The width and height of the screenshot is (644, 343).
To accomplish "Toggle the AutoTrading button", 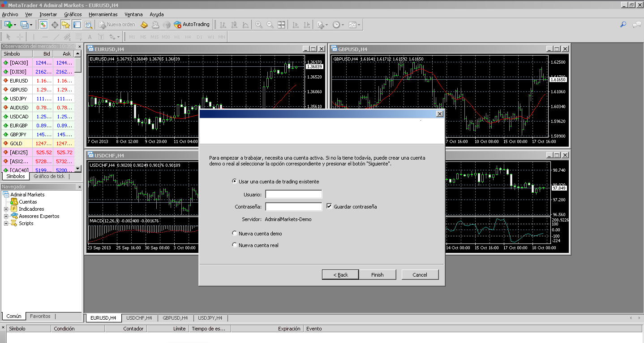I will 192,25.
